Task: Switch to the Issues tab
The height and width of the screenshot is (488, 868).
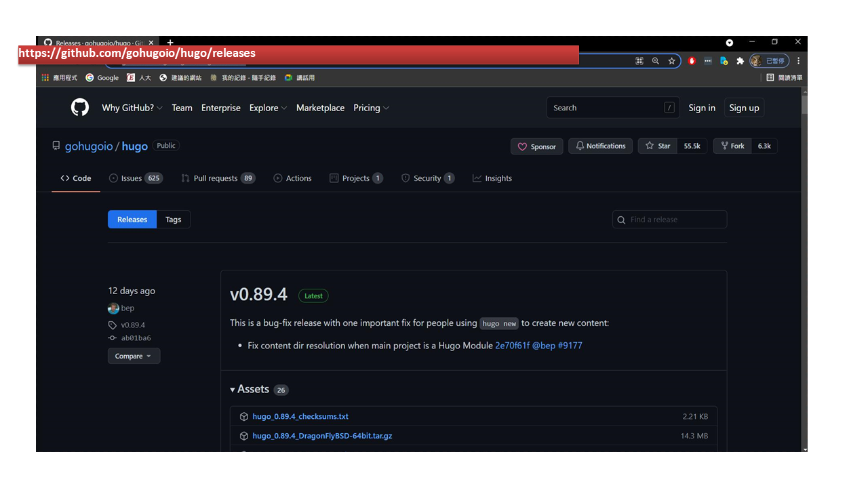Action: (x=136, y=178)
